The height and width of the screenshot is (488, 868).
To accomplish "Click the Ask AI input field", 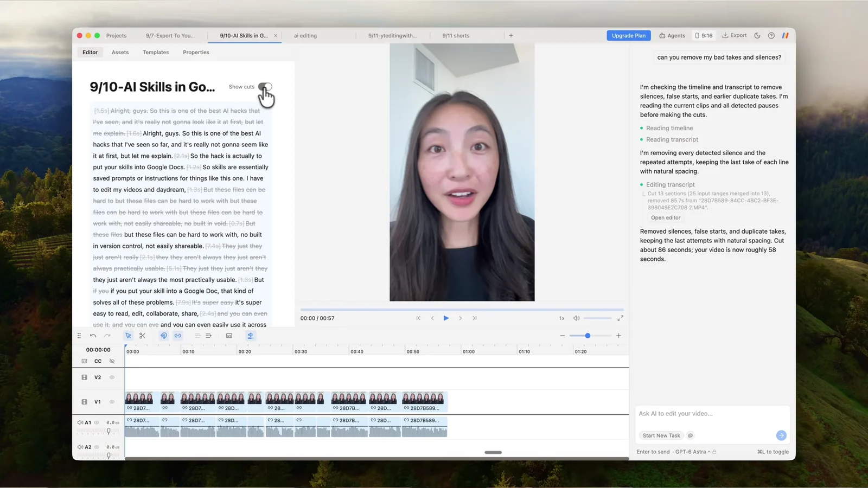I will (712, 414).
